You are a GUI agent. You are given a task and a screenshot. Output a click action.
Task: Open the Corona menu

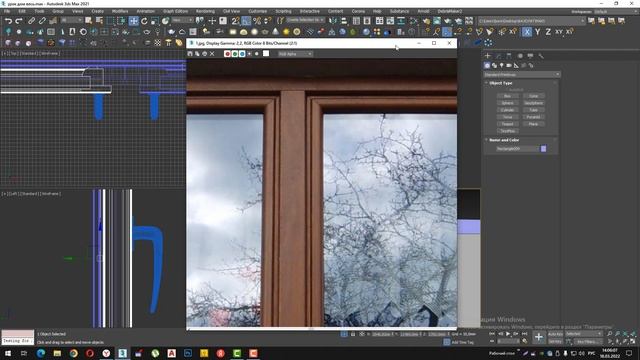click(x=358, y=11)
